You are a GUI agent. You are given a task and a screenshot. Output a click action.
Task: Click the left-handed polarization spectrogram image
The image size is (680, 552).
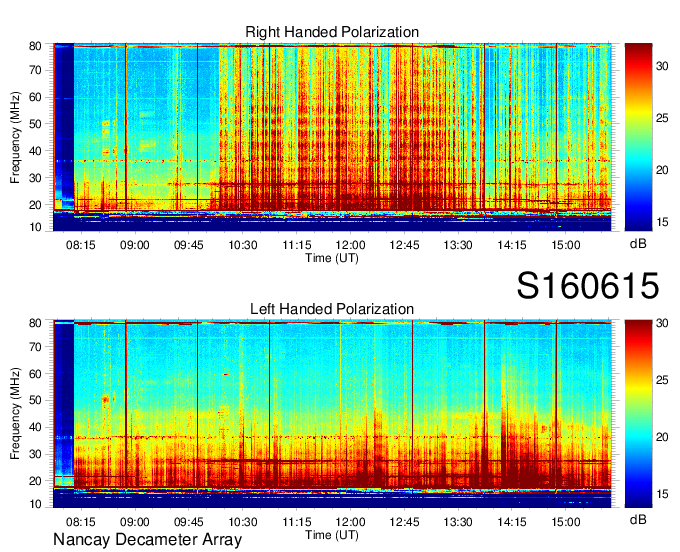pyautogui.click(x=332, y=414)
